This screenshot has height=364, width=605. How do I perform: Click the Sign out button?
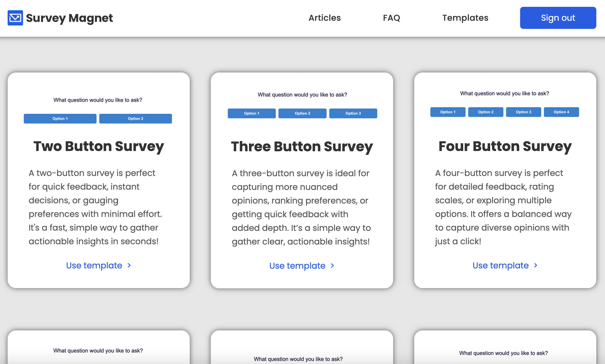click(x=558, y=18)
